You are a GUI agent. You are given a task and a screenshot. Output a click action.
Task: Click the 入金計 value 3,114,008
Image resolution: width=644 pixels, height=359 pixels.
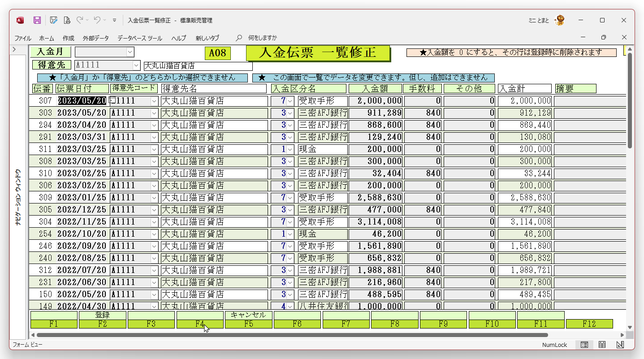[525, 222]
